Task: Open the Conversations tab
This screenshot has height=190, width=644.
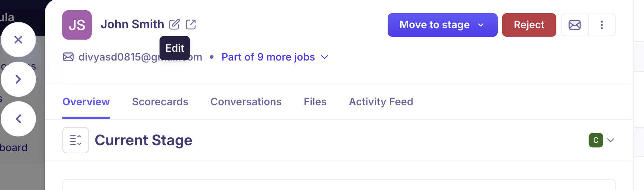Action: coord(246,102)
